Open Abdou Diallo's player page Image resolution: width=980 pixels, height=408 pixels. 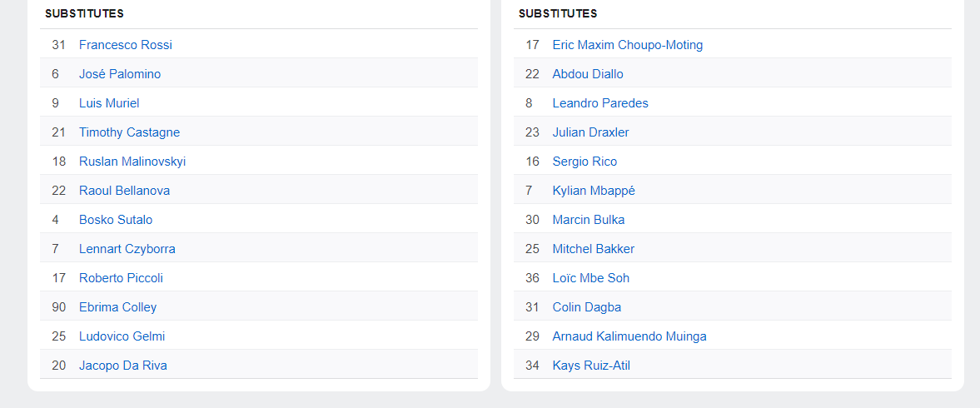pyautogui.click(x=588, y=74)
